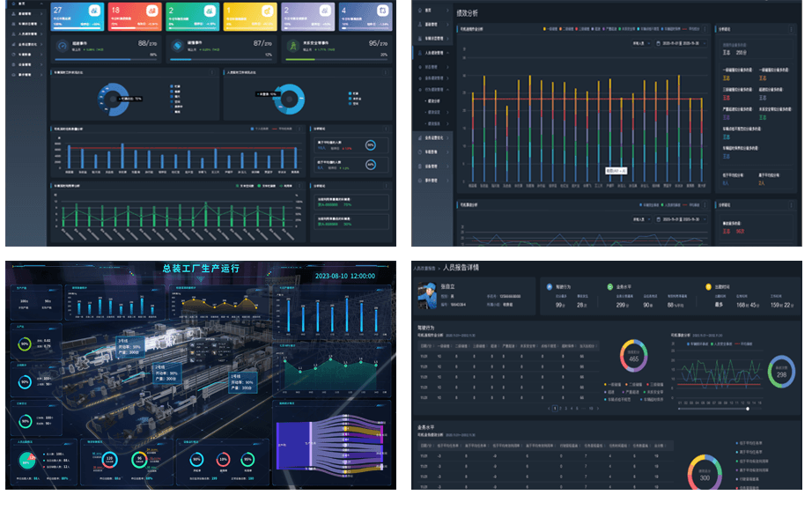Open the 首页 item in the performance sidebar

coord(429,9)
